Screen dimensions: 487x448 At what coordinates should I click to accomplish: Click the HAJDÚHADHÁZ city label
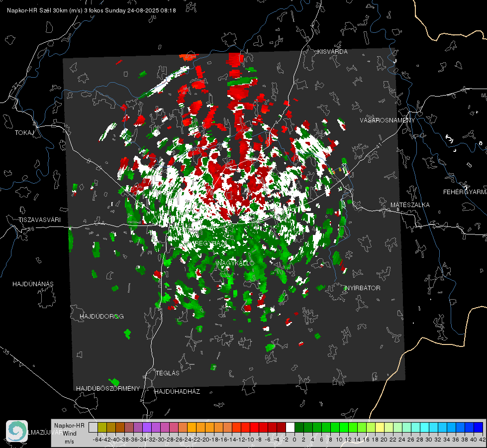177,392
